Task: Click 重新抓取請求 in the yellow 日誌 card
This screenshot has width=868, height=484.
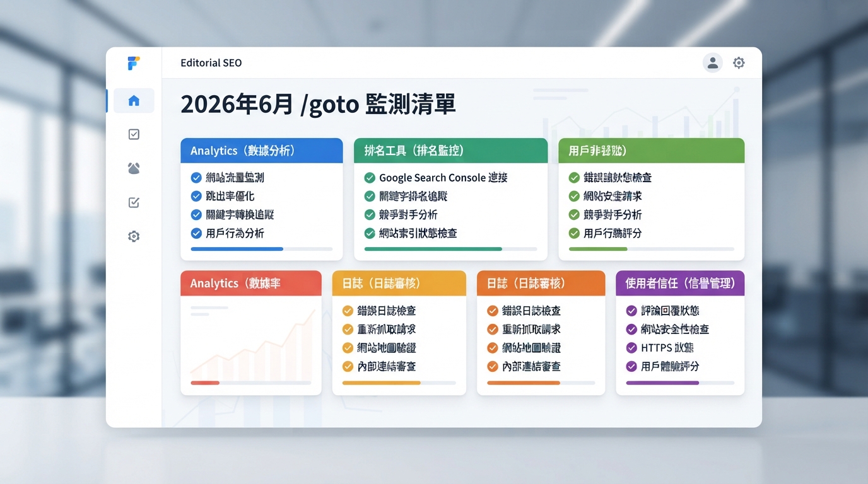Action: tap(387, 329)
